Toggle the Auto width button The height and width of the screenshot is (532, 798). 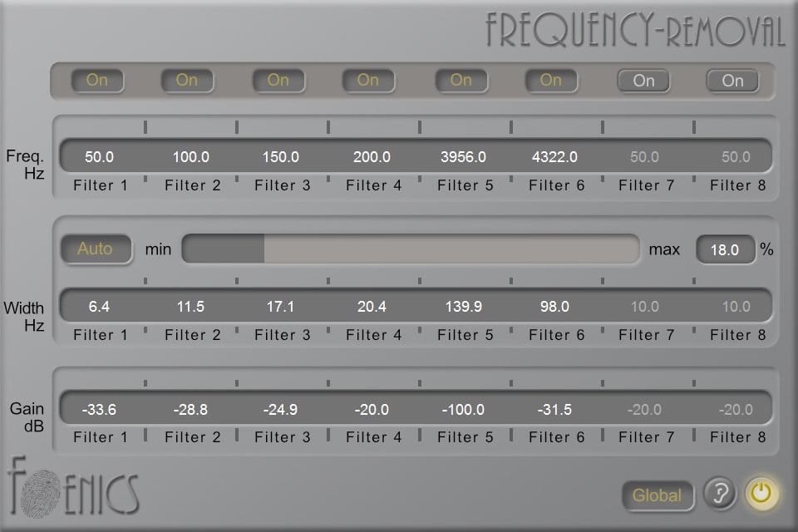tap(96, 249)
